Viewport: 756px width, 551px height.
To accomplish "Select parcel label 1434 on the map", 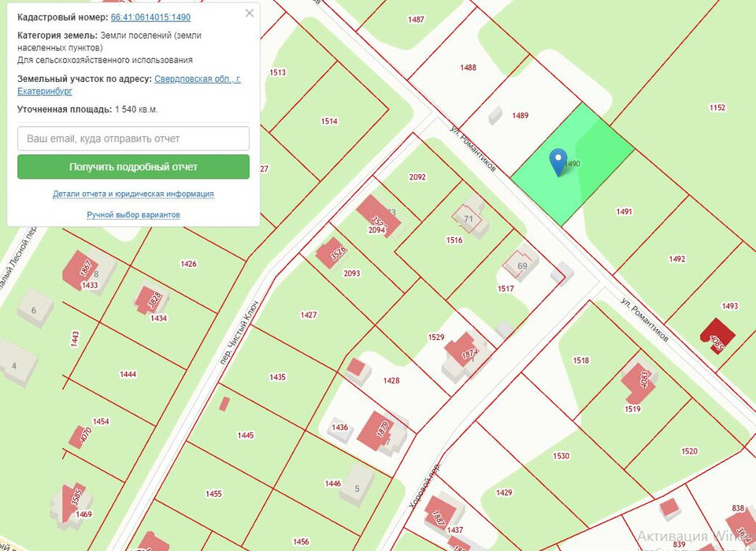I will [x=158, y=318].
